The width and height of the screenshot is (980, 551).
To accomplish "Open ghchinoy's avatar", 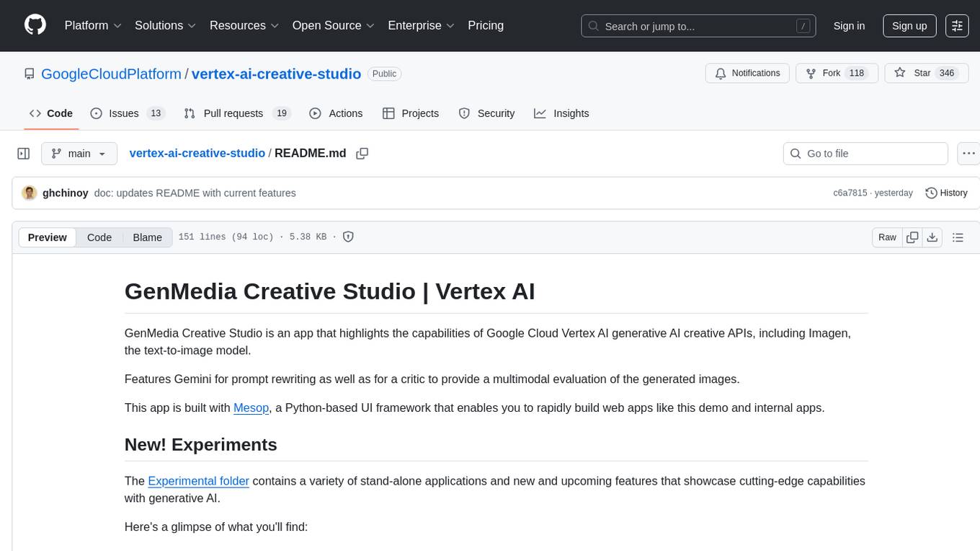I will point(30,193).
